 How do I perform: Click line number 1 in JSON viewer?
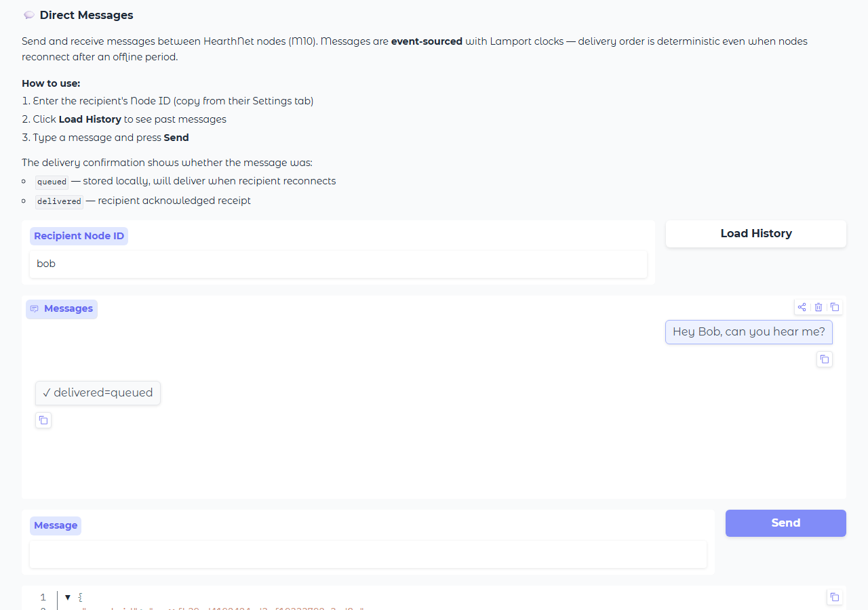[43, 597]
